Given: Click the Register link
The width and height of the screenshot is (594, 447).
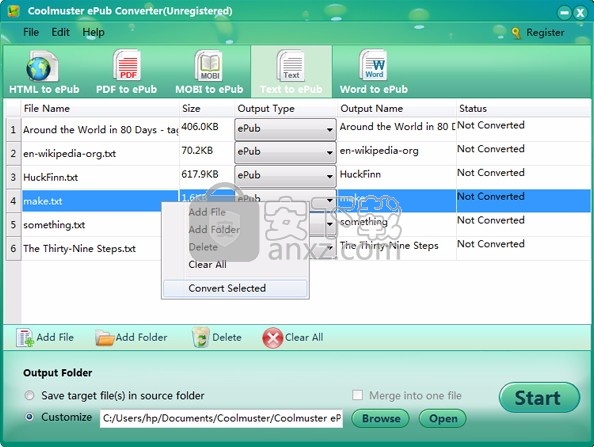Looking at the screenshot, I should pos(545,33).
